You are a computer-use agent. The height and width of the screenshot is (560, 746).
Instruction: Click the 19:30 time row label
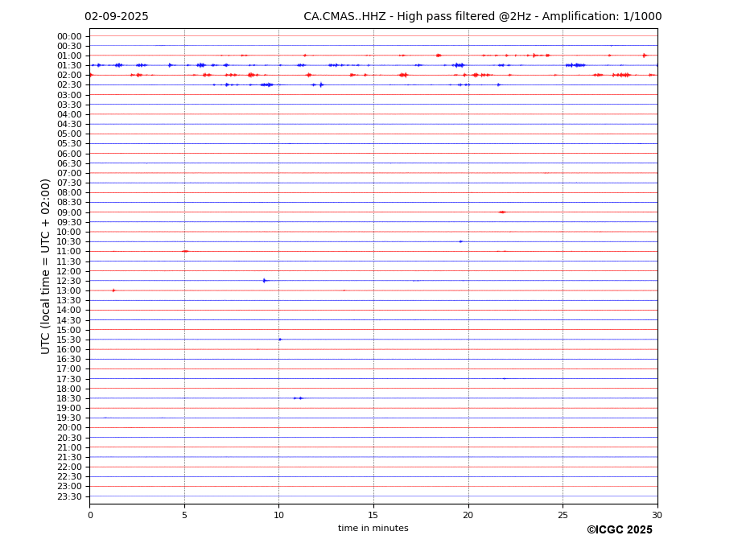click(x=69, y=418)
